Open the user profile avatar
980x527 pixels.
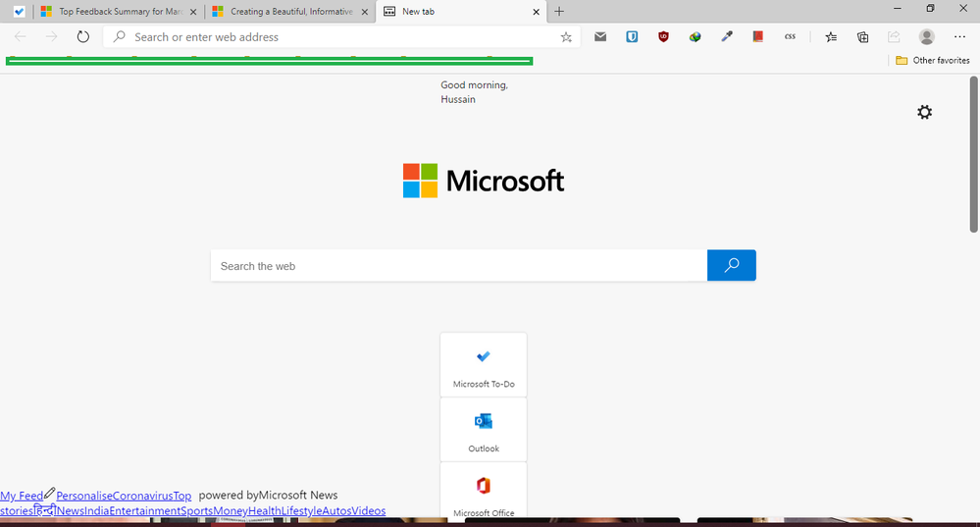(x=926, y=37)
